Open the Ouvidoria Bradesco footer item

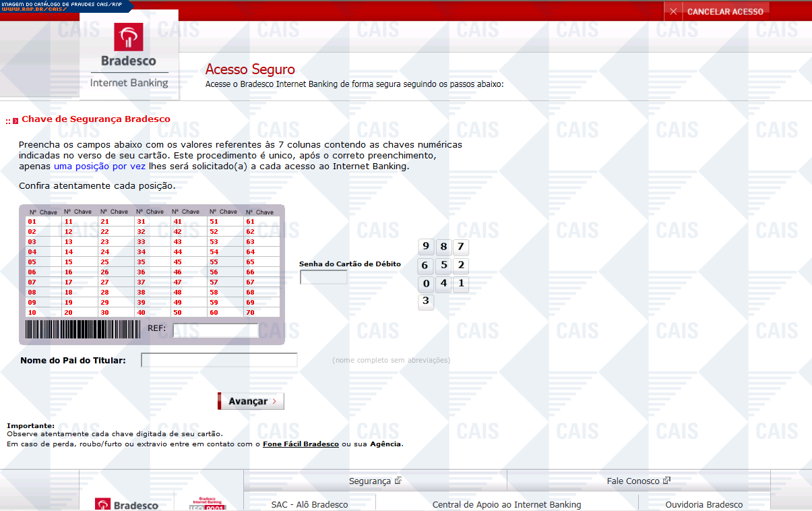pyautogui.click(x=704, y=504)
